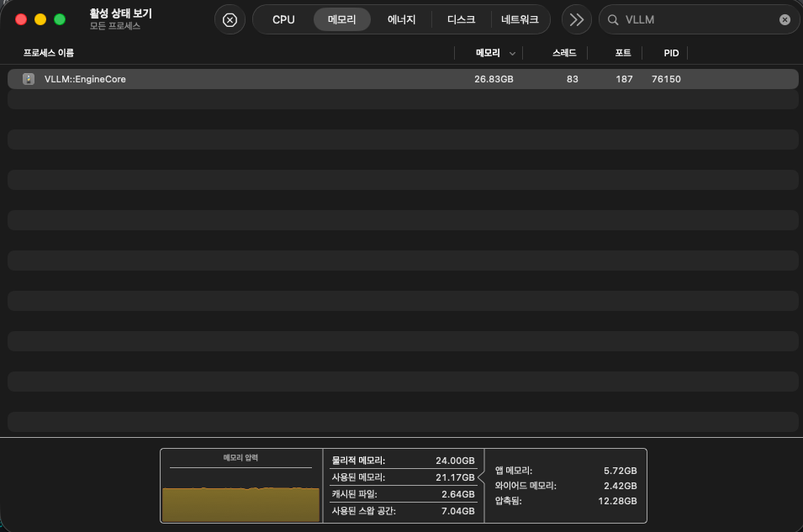Switch to the CPU tab

[x=283, y=20]
